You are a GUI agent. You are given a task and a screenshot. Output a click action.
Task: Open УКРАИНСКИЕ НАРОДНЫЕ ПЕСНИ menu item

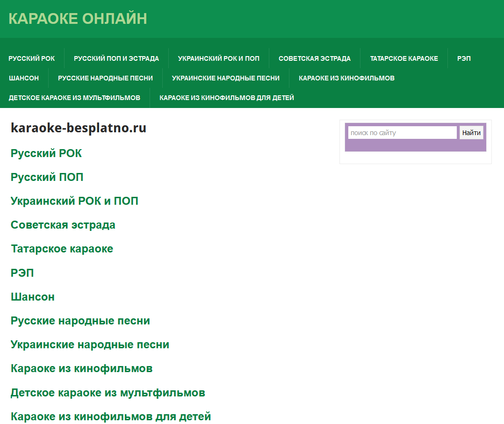(226, 78)
